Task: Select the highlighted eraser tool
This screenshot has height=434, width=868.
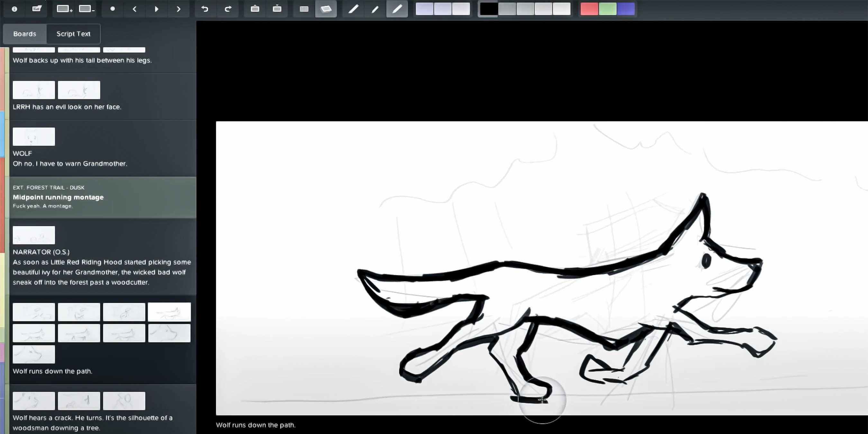Action: click(326, 9)
